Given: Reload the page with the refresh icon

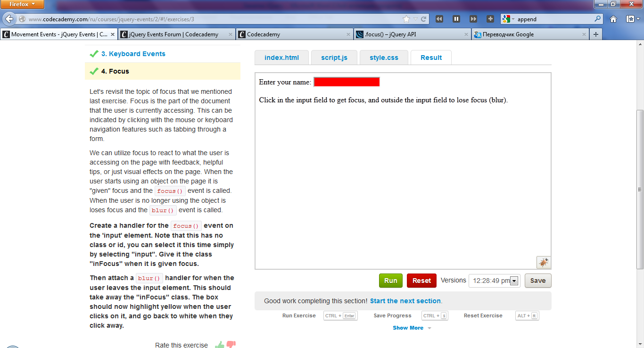Looking at the screenshot, I should pos(423,19).
